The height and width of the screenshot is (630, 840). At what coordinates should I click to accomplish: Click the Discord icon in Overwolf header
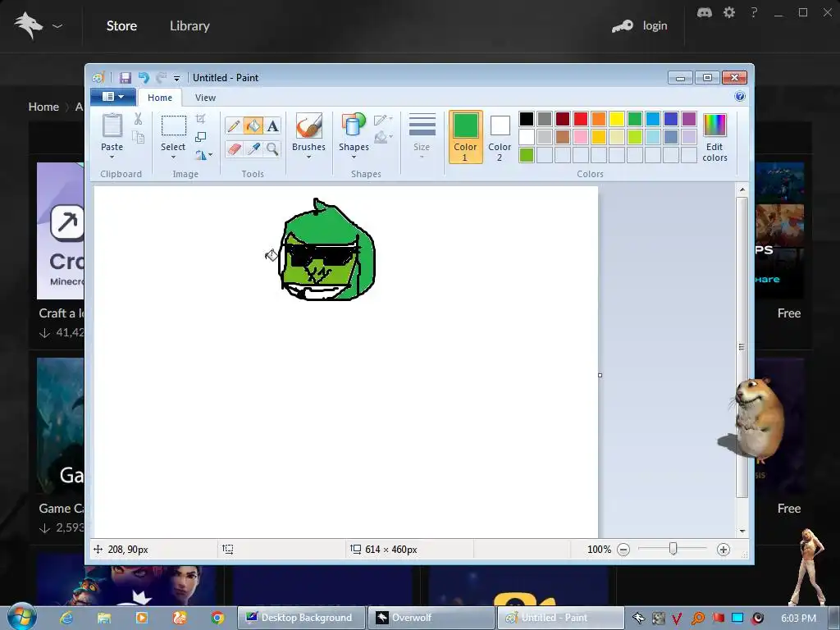705,12
